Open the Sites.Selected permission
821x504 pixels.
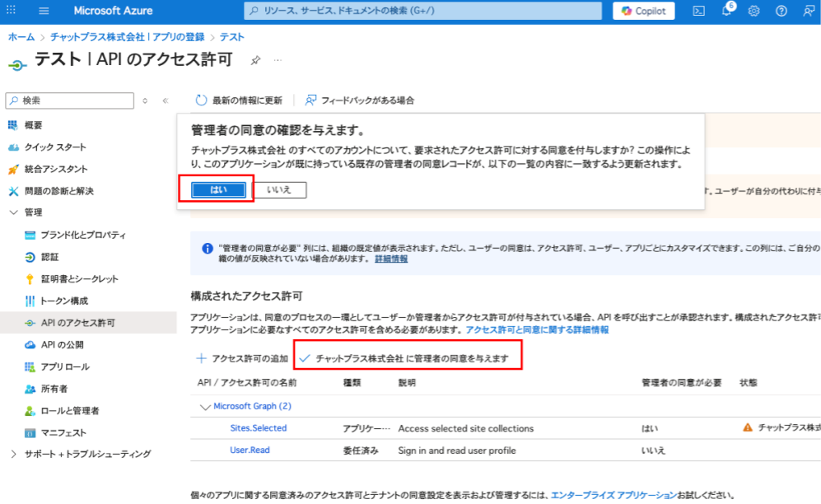258,428
